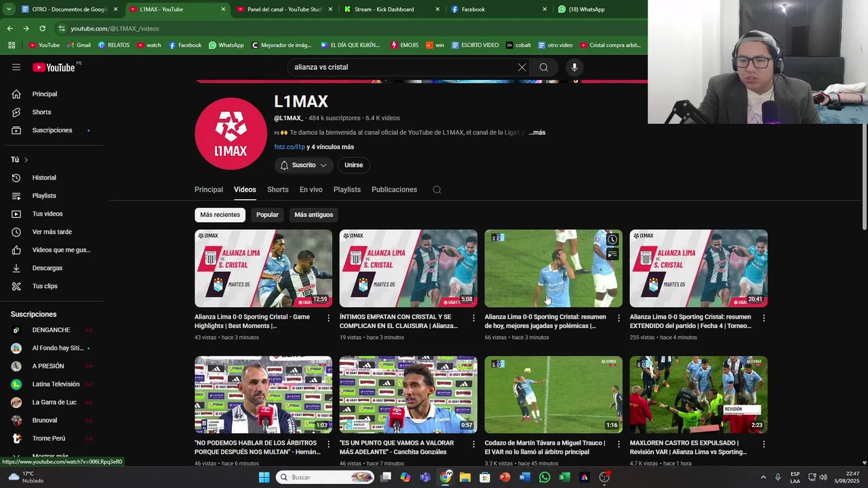Open options menu for resumen EXTENDIDO video

pyautogui.click(x=764, y=318)
